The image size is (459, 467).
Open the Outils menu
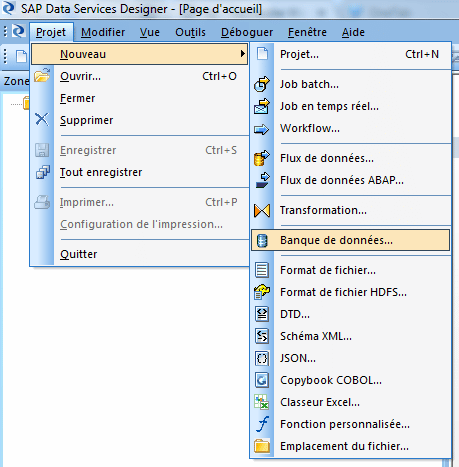coord(190,32)
